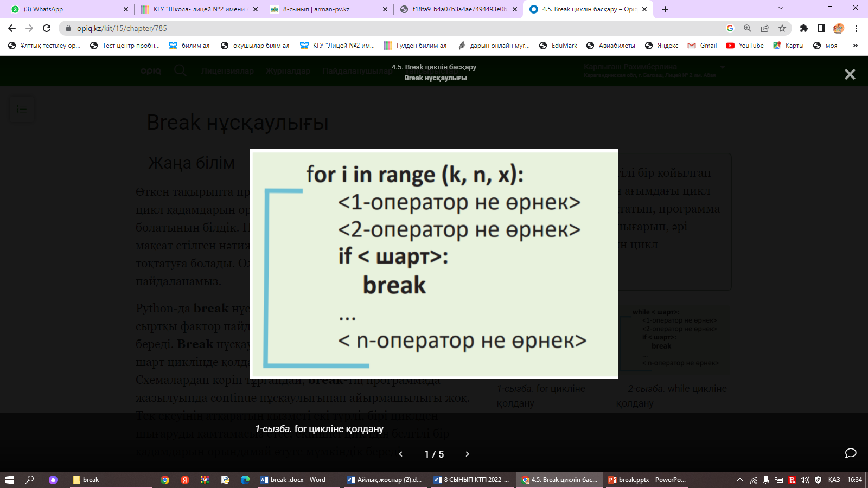Screen dimensions: 868x488
Task: Open the tab search dropdown arrow
Action: click(781, 8)
